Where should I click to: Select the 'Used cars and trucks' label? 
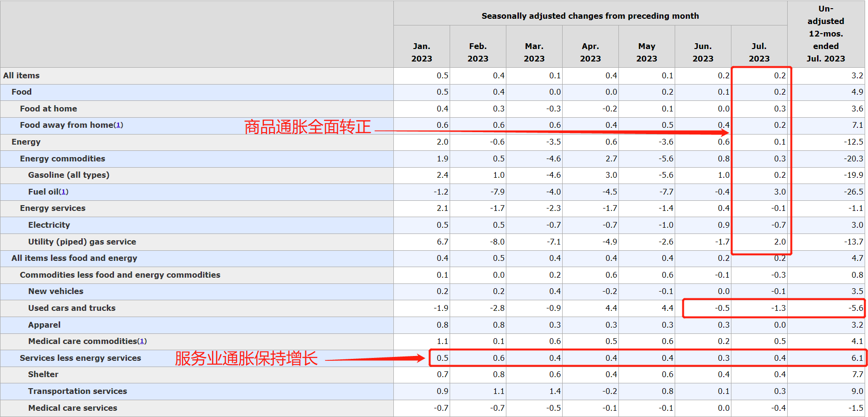pos(72,308)
